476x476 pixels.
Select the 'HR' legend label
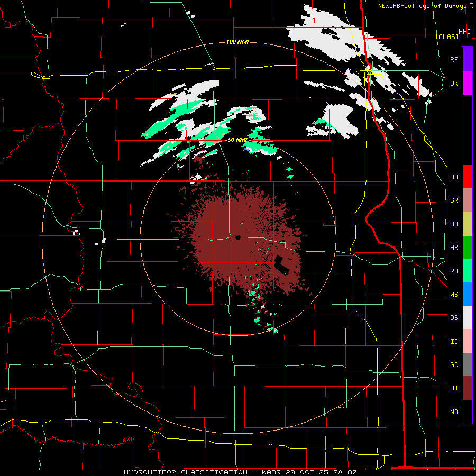click(x=454, y=248)
